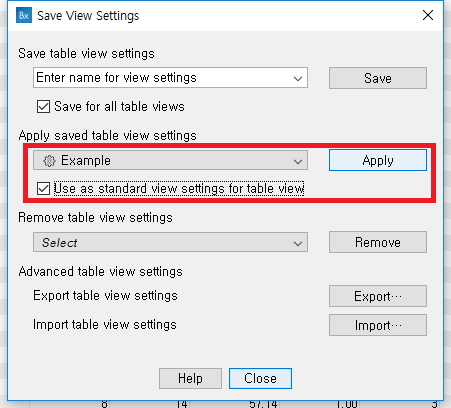Open the Select dropdown under Remove settings

[x=170, y=242]
